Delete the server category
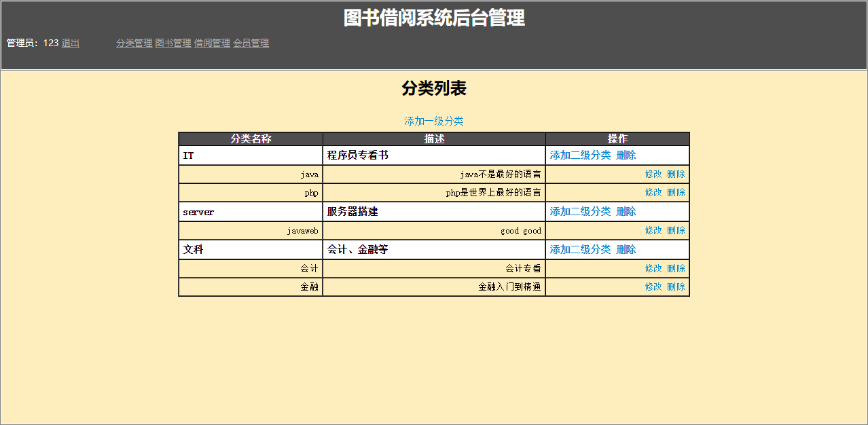868x425 pixels. (x=626, y=212)
